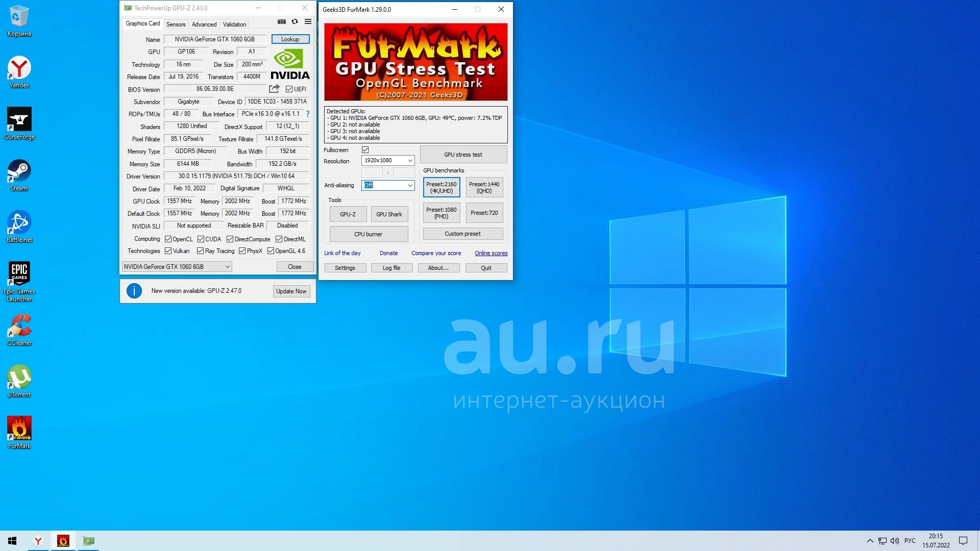Open the CCleaner desktop icon
This screenshot has width=980, height=551.
click(x=19, y=330)
